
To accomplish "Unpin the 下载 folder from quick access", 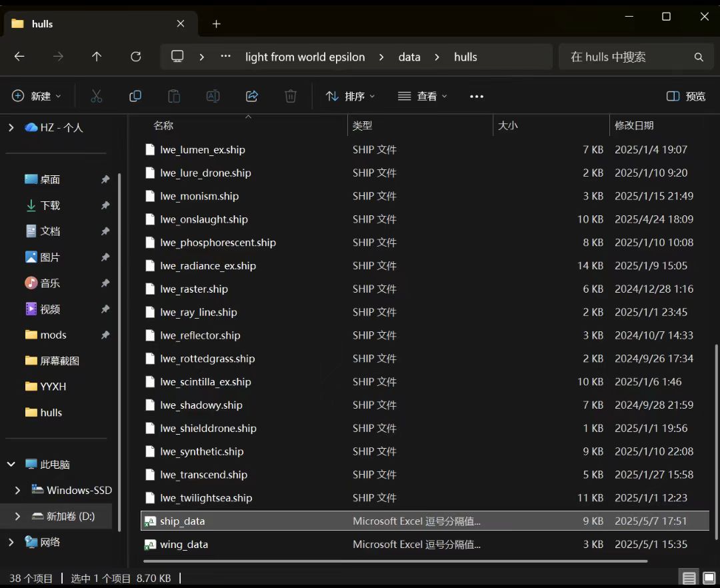I will tap(105, 205).
